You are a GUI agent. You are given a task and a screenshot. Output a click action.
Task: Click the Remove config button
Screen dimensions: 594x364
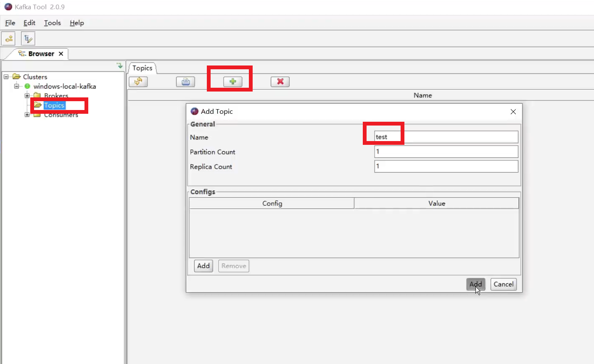[234, 266]
